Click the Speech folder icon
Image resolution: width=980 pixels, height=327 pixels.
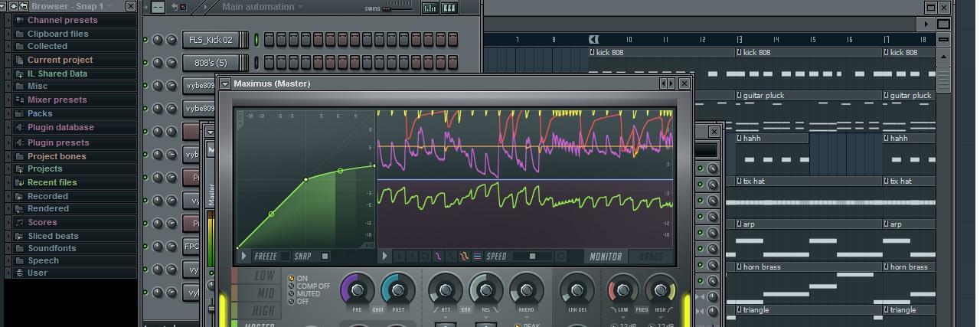[x=19, y=260]
